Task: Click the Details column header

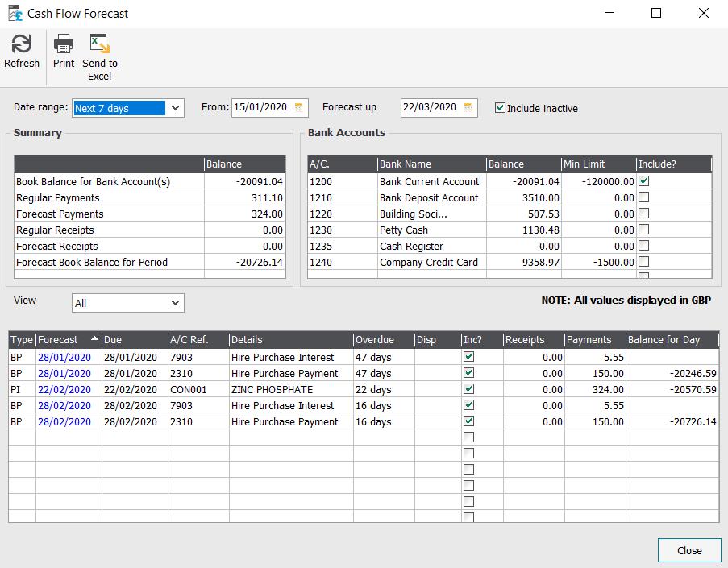Action: (x=291, y=340)
